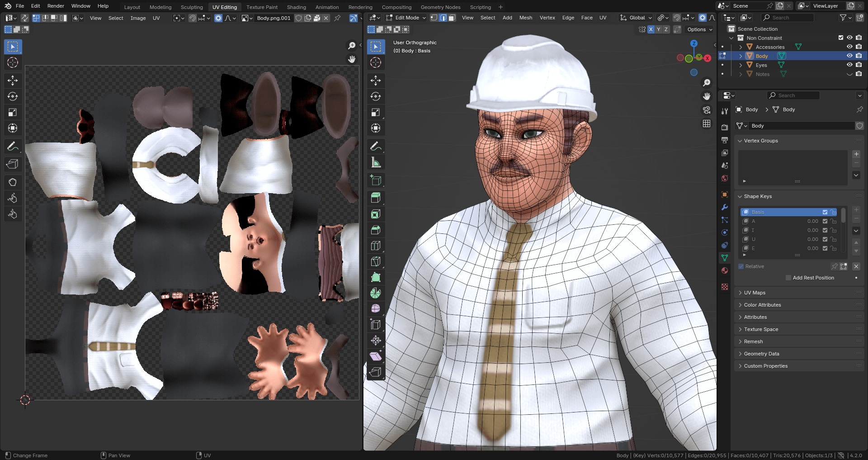Select the Measure tool in 3D viewport
The width and height of the screenshot is (868, 460).
(x=376, y=162)
